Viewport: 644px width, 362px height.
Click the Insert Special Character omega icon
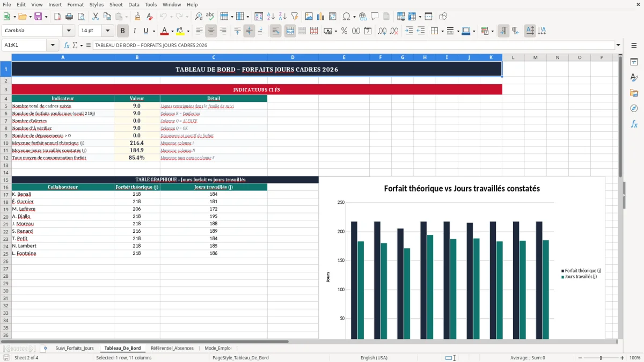(346, 17)
